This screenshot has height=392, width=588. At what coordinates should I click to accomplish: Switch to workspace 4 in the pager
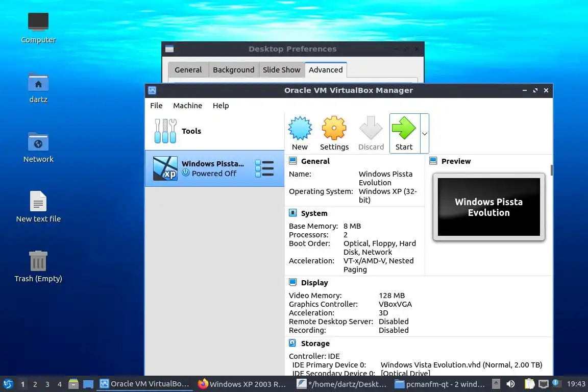click(x=60, y=384)
